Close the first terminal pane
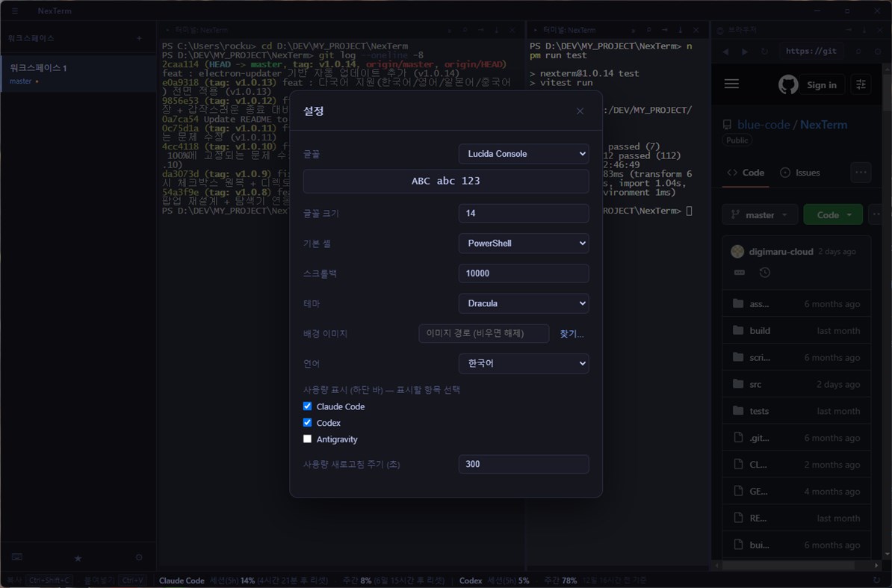The width and height of the screenshot is (892, 588). coord(512,30)
